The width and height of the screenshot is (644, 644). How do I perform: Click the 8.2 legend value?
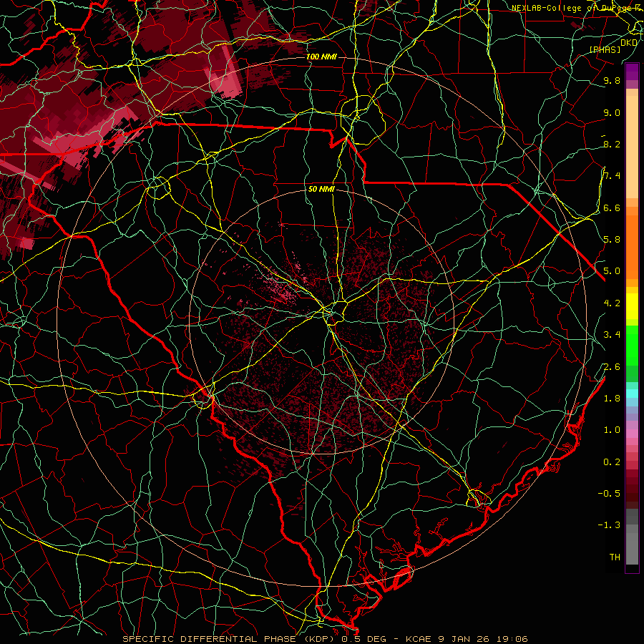coord(612,144)
